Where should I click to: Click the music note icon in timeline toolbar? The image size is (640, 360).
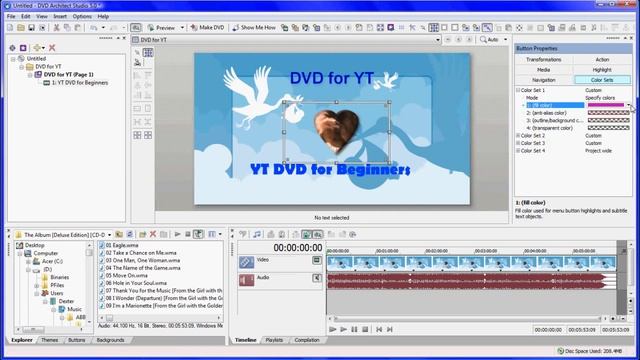pyautogui.click(x=257, y=234)
